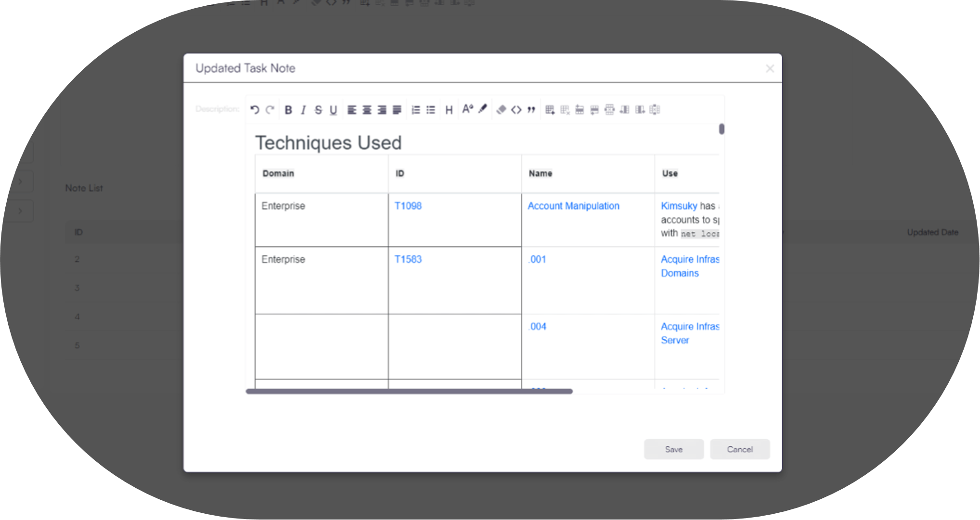Delete the current table column

pyautogui.click(x=655, y=110)
